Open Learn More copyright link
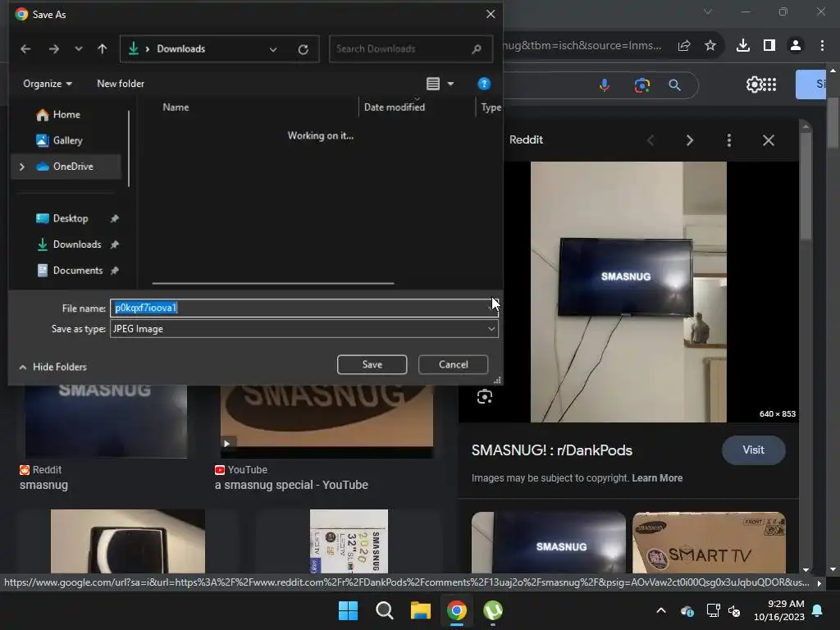The image size is (840, 630). pos(657,478)
